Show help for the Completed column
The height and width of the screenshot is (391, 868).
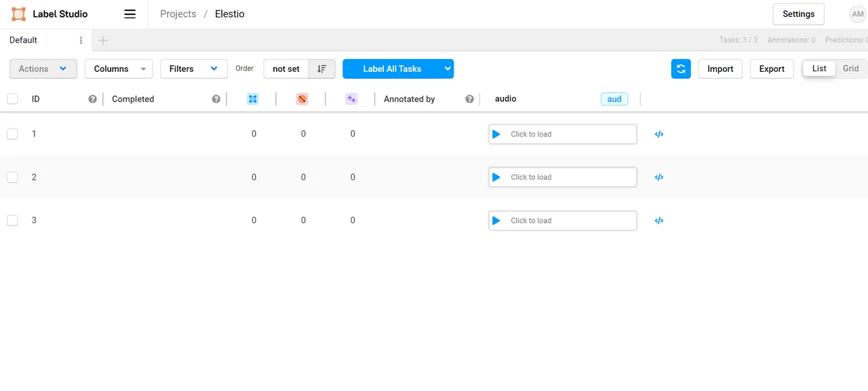pos(216,99)
